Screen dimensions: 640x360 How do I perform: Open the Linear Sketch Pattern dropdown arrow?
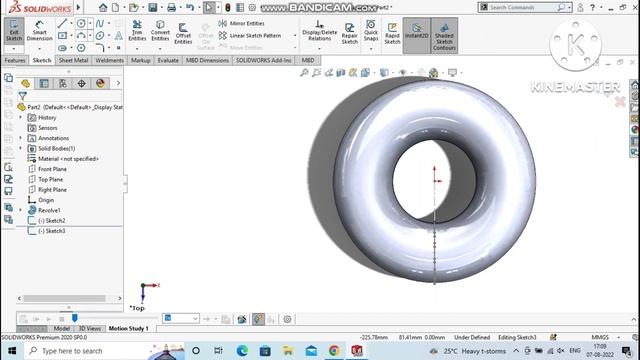(x=295, y=36)
